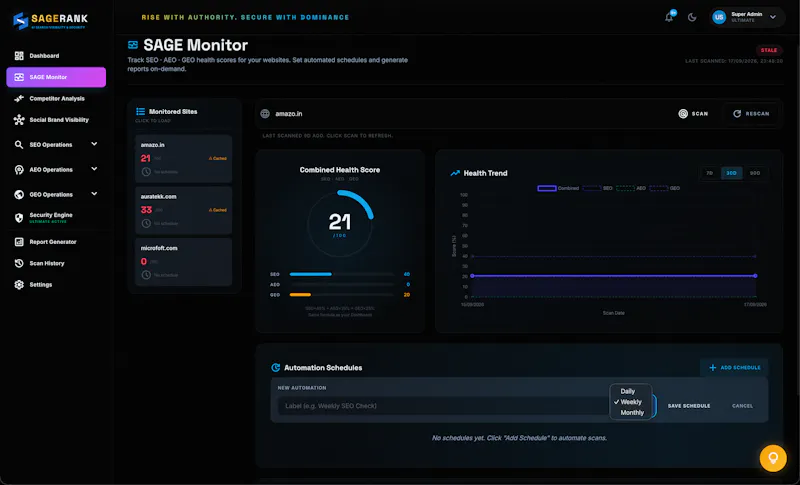Image resolution: width=800 pixels, height=485 pixels.
Task: Select the microfoft.com monitored site card
Action: (184, 262)
